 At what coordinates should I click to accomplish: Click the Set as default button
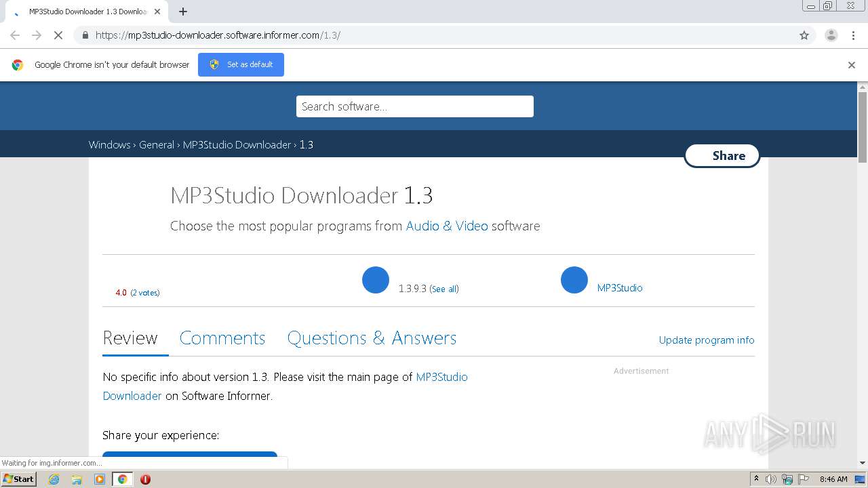click(241, 64)
